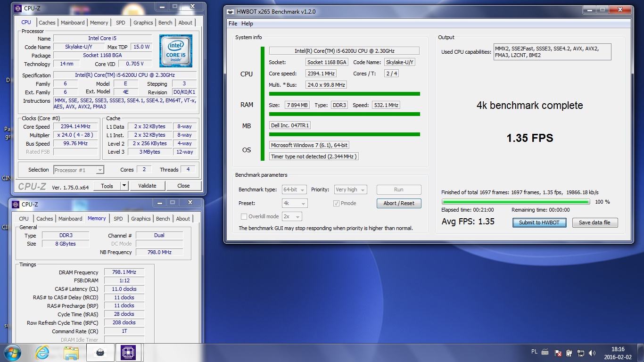644x362 pixels.
Task: Click CPU name field i5-6200U in HWBOT
Action: point(344,51)
